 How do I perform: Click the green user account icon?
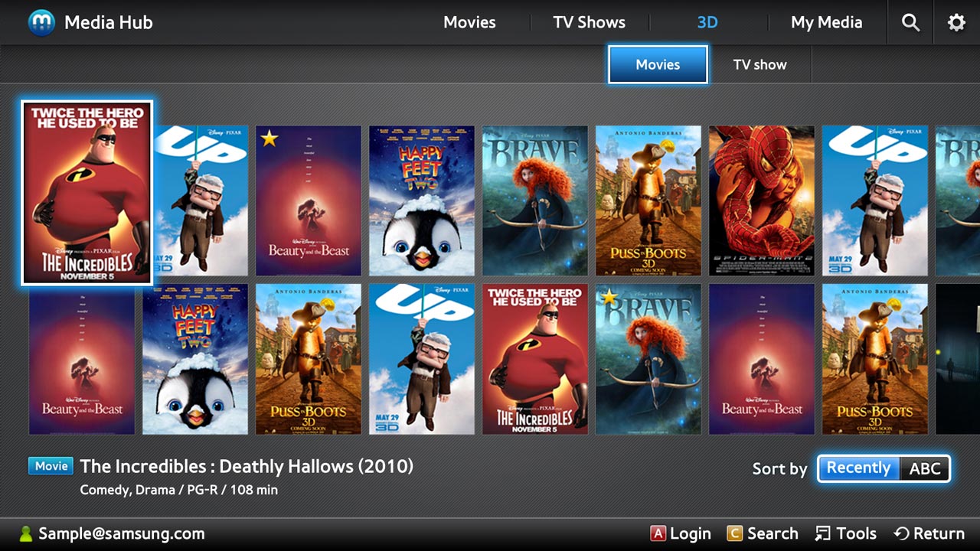tap(26, 534)
